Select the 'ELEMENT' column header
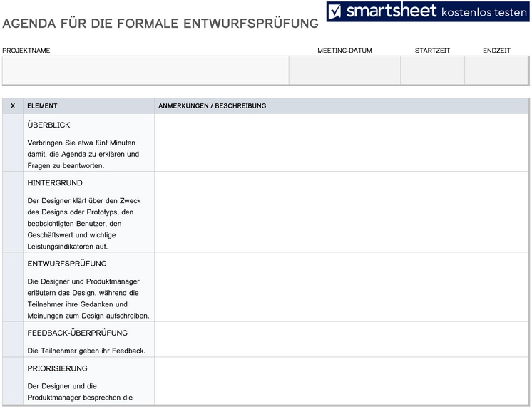This screenshot has height=409, width=532. [x=89, y=105]
